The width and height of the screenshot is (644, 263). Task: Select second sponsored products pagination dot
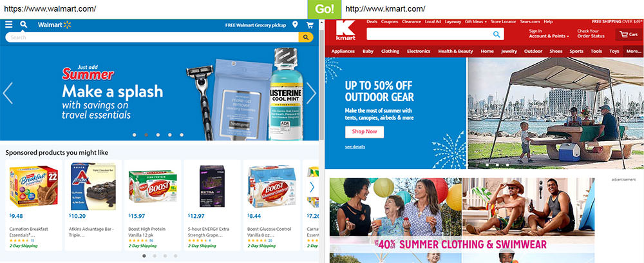pos(155,256)
